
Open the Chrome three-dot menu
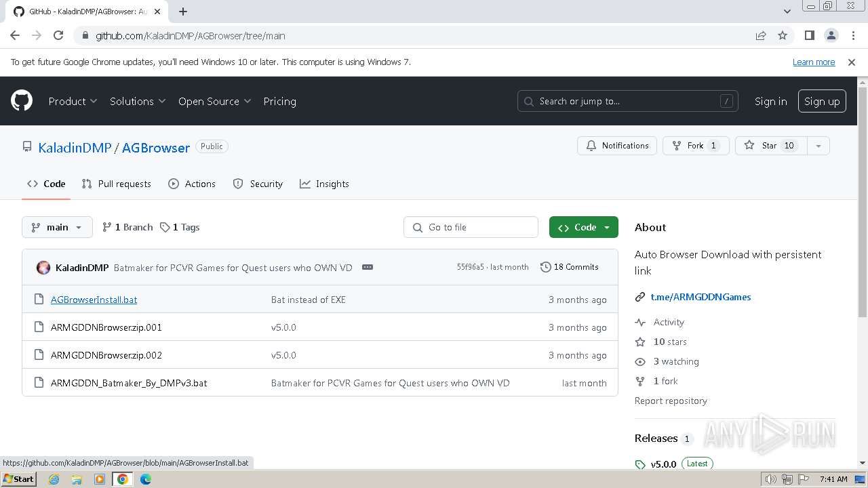tap(852, 35)
